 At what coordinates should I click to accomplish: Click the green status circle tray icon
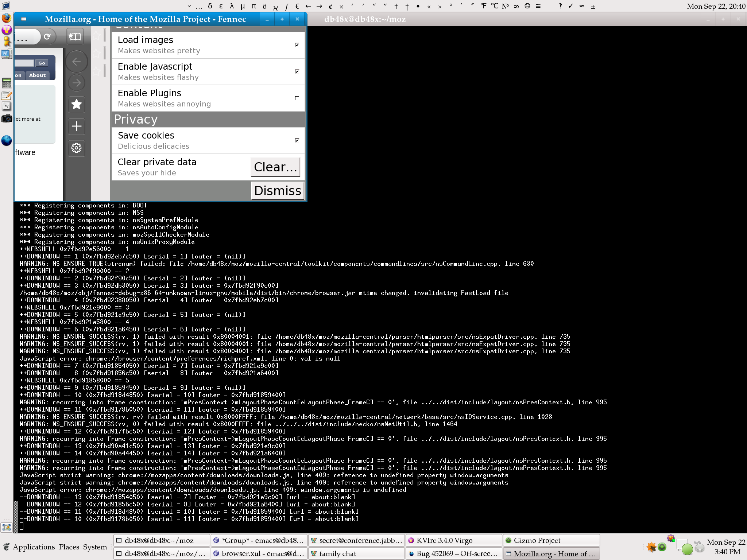tap(687, 549)
